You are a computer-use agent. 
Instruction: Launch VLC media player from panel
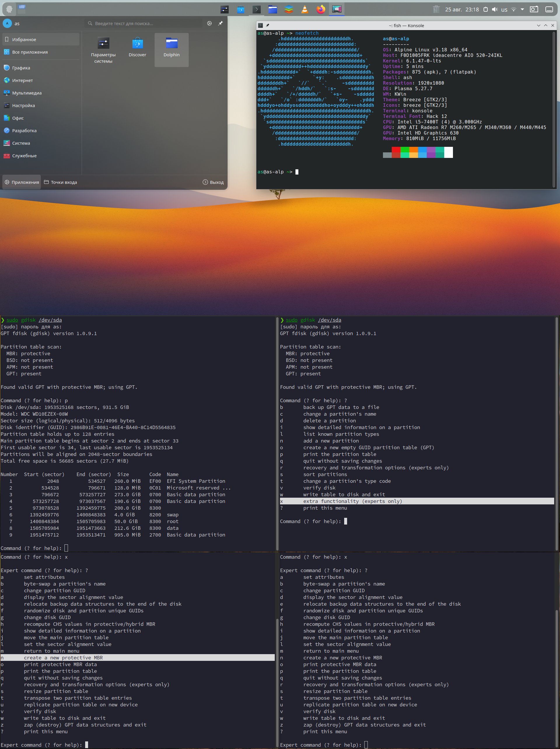pos(304,9)
